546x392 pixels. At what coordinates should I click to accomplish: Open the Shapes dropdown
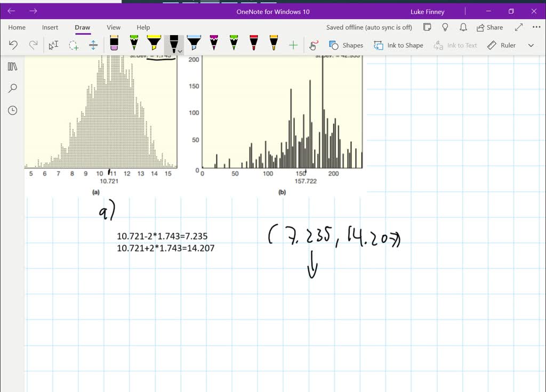click(x=346, y=45)
